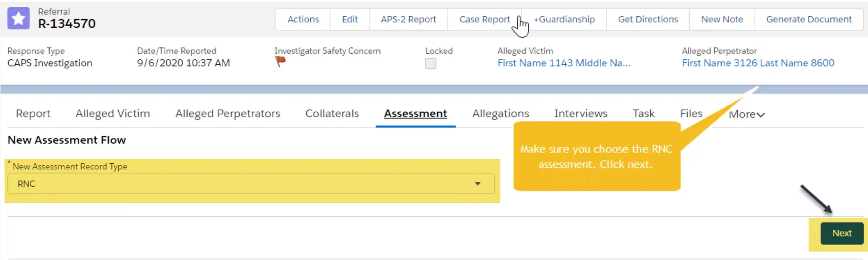Open the Alleged Victim name link
Image resolution: width=868 pixels, height=260 pixels.
point(564,63)
